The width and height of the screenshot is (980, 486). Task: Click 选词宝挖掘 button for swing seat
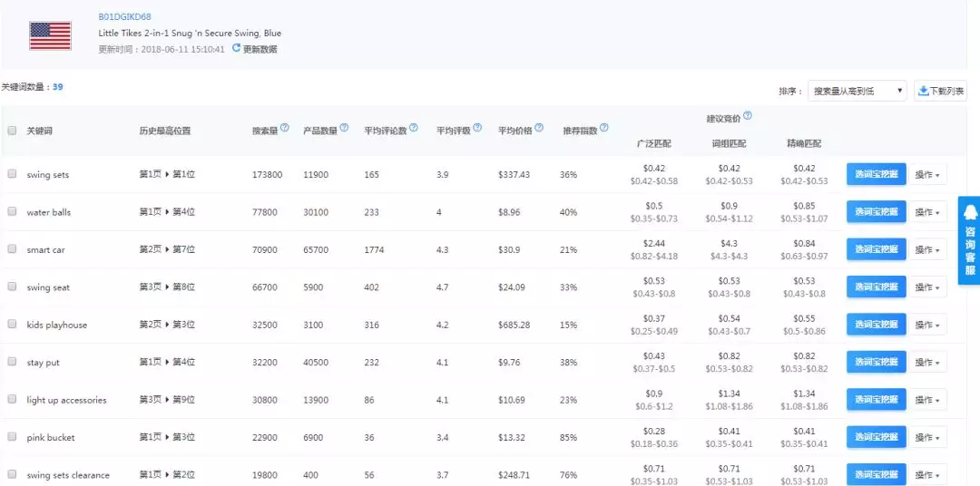(877, 287)
